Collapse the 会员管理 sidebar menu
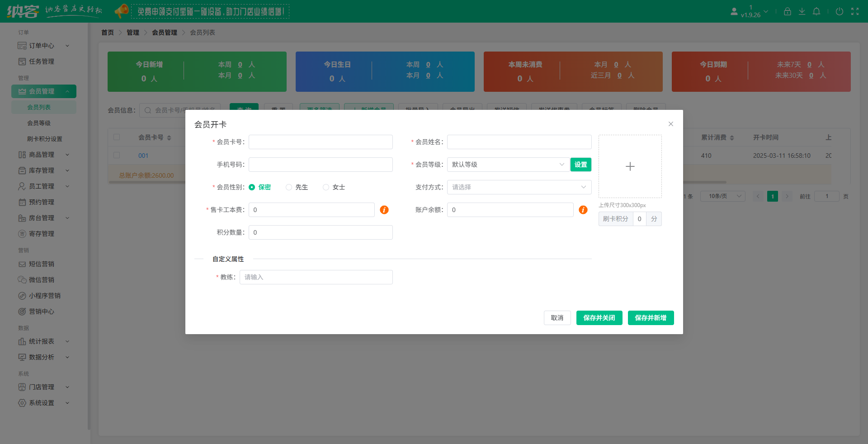 click(43, 91)
